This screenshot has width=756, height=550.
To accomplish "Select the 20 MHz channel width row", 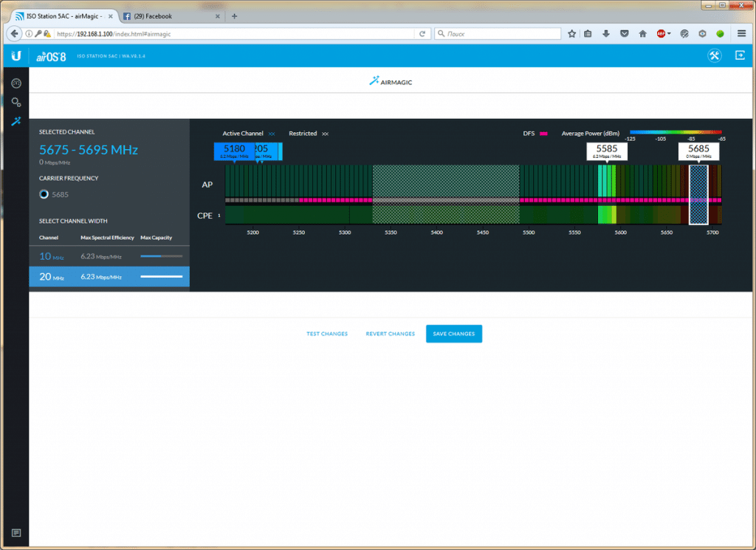I will 109,276.
